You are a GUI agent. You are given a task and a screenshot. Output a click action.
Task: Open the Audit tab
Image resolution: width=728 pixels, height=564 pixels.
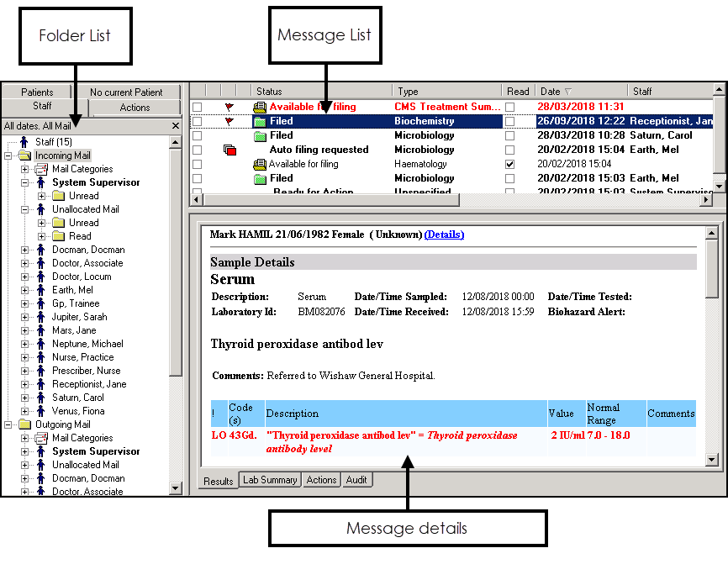pos(356,480)
